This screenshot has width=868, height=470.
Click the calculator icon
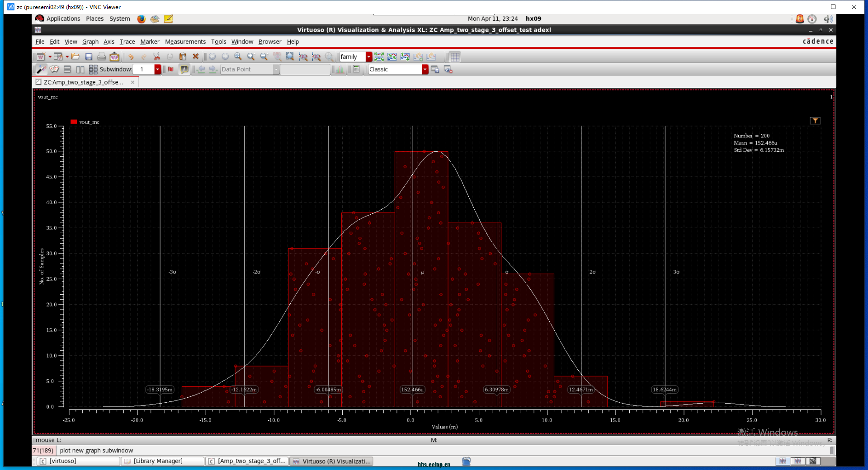tap(356, 69)
